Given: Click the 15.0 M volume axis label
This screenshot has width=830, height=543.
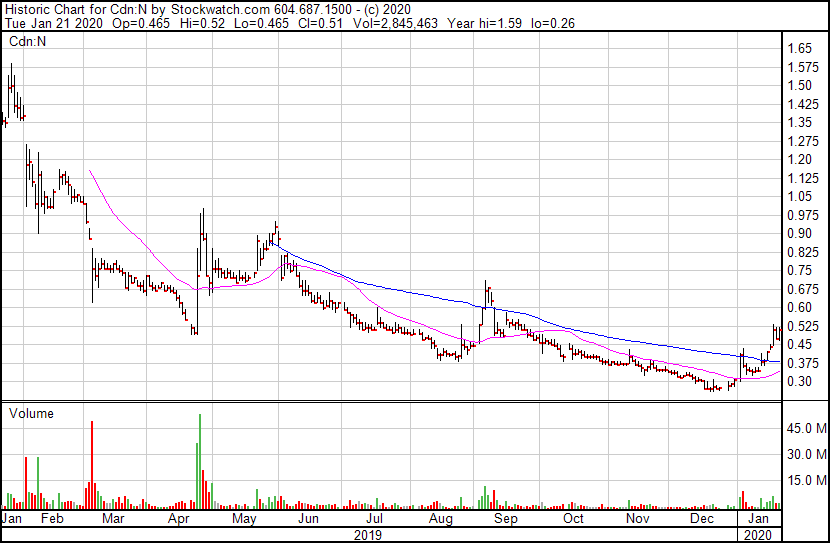Looking at the screenshot, I should [x=807, y=480].
